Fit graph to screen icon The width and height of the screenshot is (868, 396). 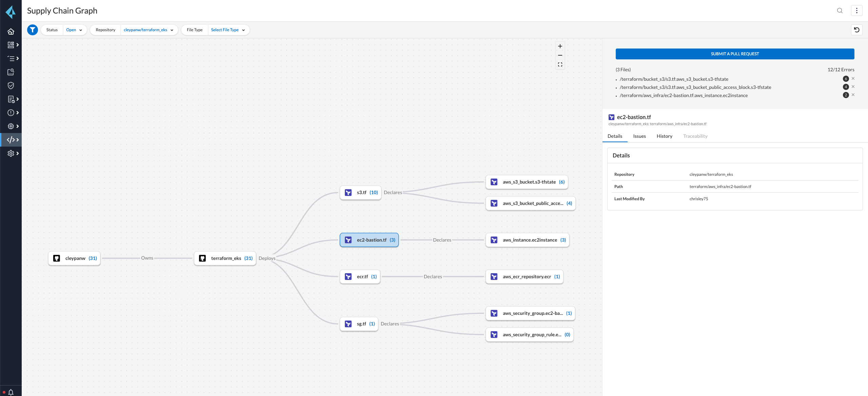click(x=560, y=64)
